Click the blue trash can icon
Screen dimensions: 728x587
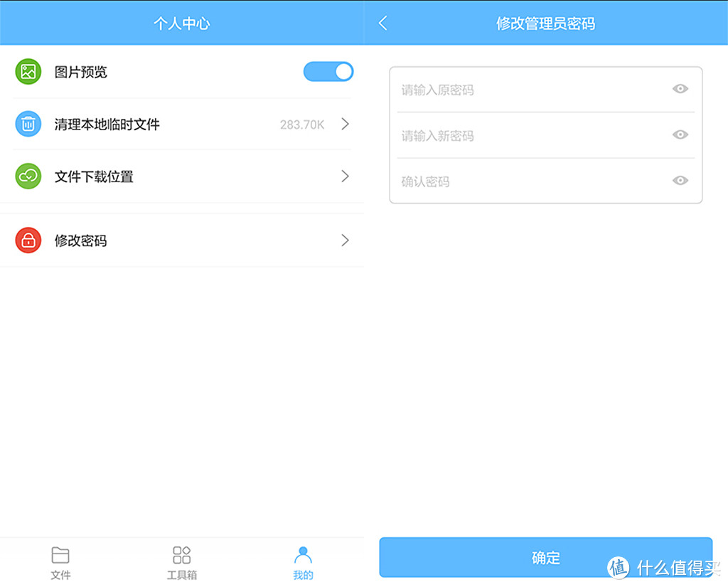pyautogui.click(x=28, y=124)
